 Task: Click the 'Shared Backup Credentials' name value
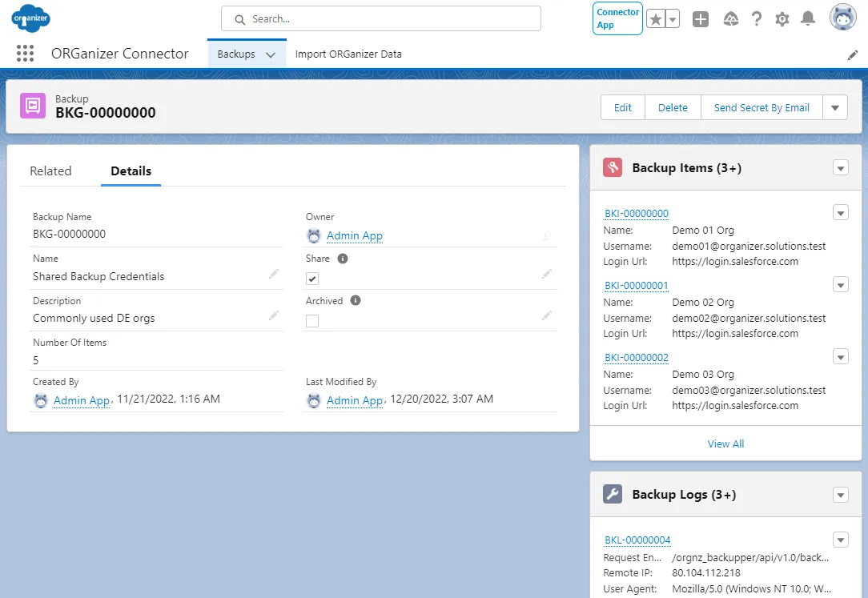coord(98,277)
